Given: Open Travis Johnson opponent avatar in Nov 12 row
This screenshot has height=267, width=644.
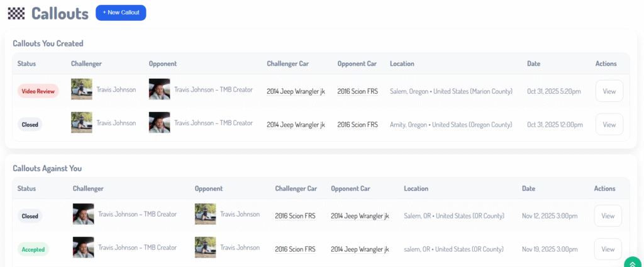Looking at the screenshot, I should point(205,214).
